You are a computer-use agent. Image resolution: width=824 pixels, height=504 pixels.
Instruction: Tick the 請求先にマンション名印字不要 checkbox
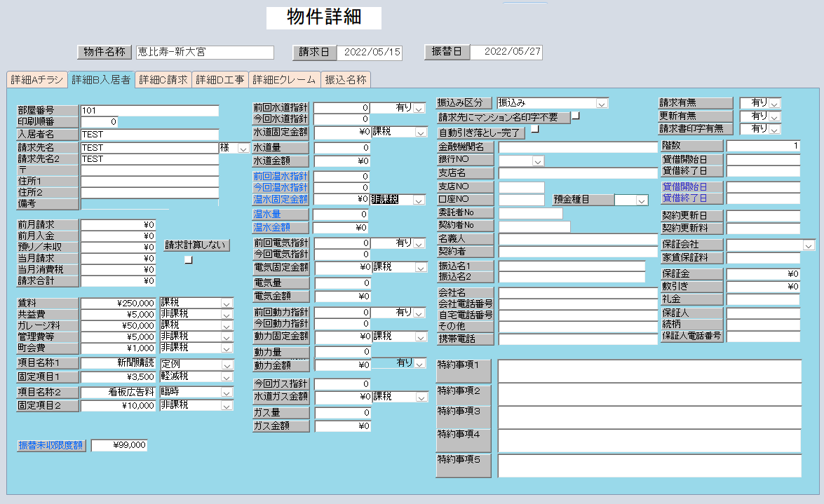click(576, 116)
